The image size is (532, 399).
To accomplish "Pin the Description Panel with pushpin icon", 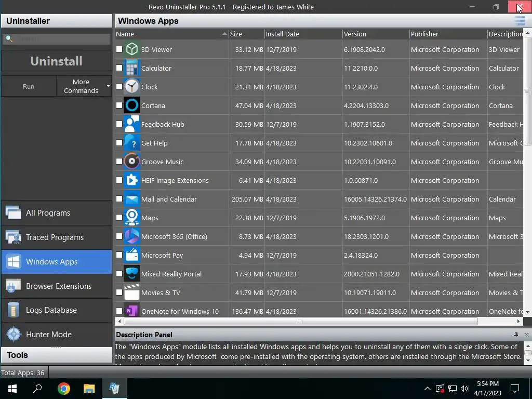I will pos(516,335).
